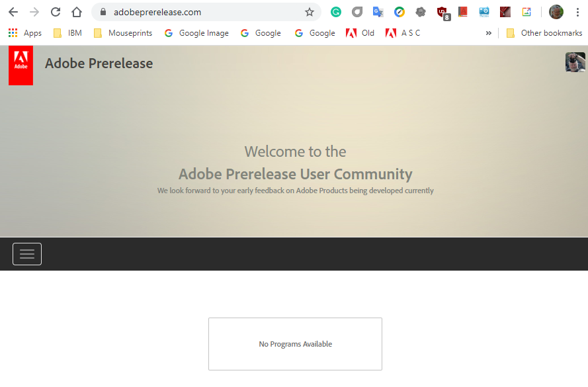Click the No Programs Available box
Screen dimensions: 588x387
295,344
